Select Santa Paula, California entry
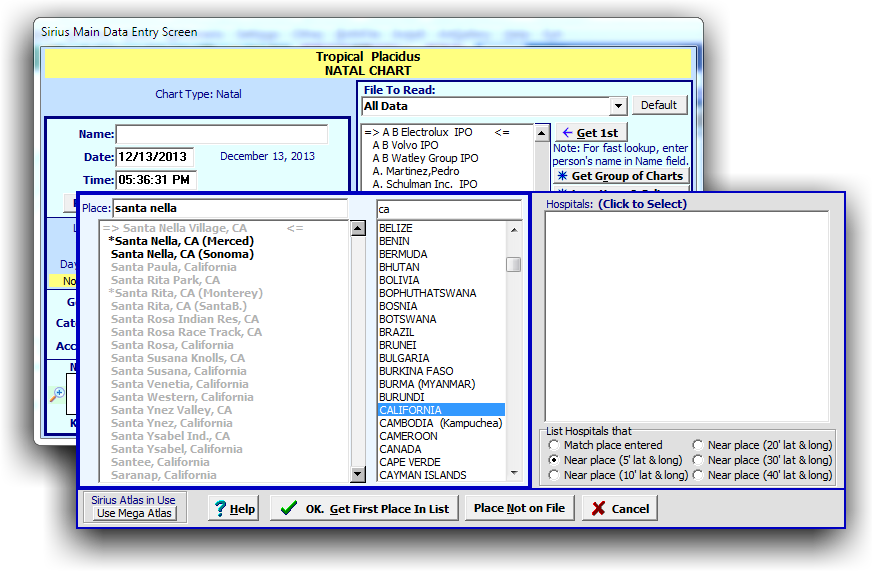 (174, 267)
